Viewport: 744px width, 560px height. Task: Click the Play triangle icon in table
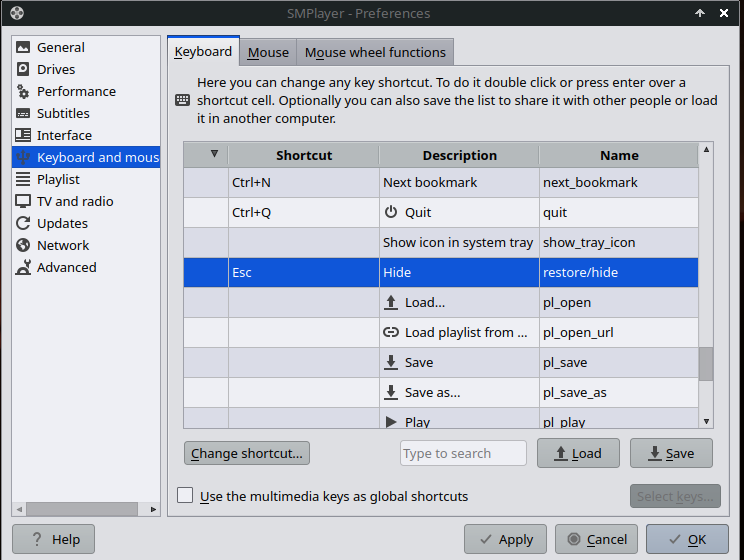tap(391, 422)
